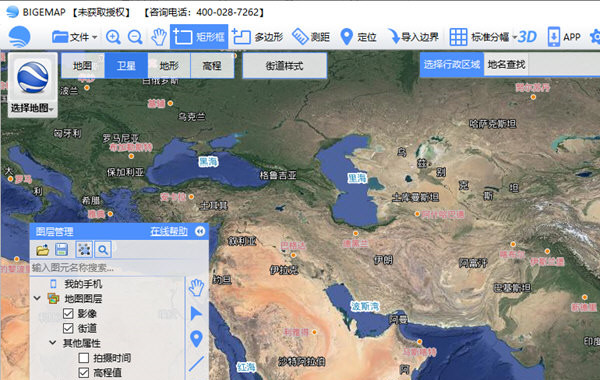Click the 巴基斯坦 label on map
Viewport: 600px width, 380px height.
(x=512, y=287)
